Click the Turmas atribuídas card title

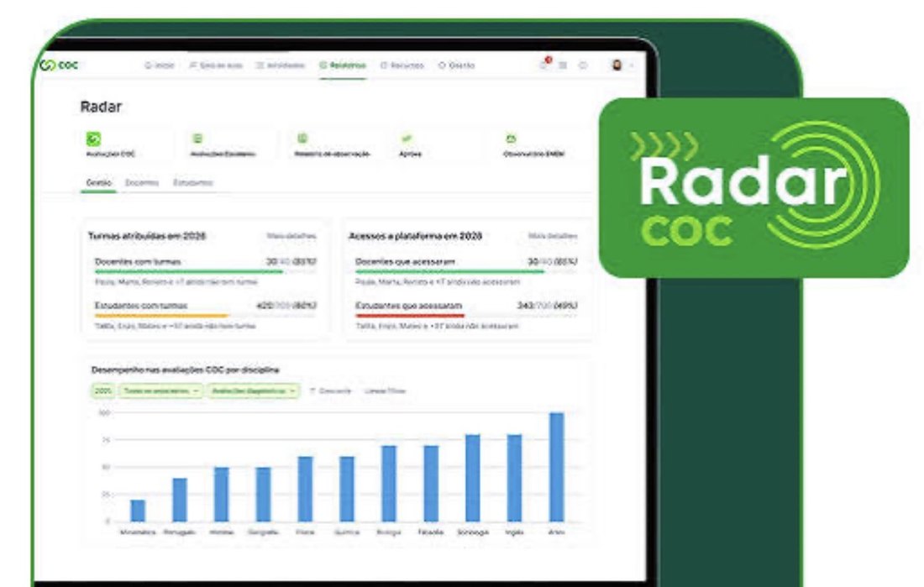147,236
